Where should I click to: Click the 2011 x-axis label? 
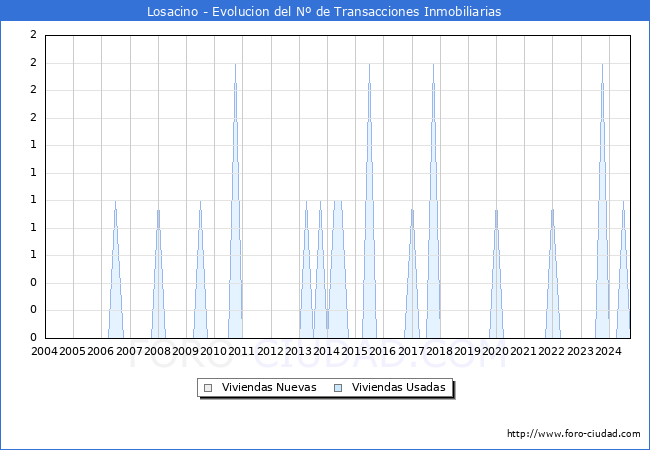pyautogui.click(x=241, y=351)
